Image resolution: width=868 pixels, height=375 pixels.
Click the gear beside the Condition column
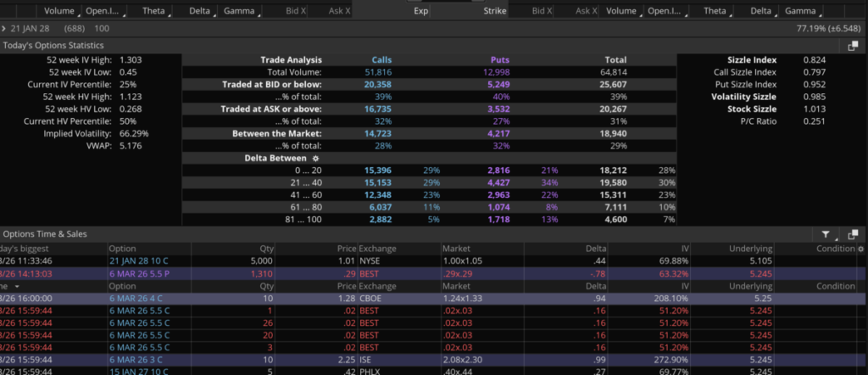tap(861, 249)
